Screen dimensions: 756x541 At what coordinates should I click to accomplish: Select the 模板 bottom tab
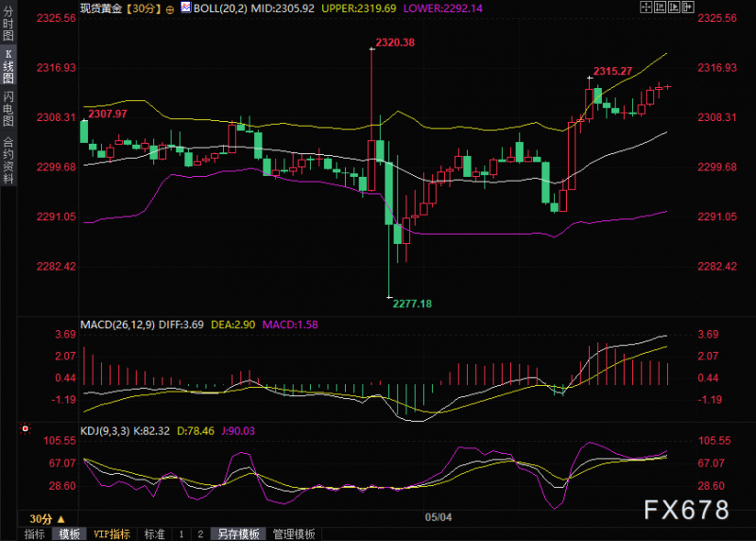pyautogui.click(x=69, y=534)
